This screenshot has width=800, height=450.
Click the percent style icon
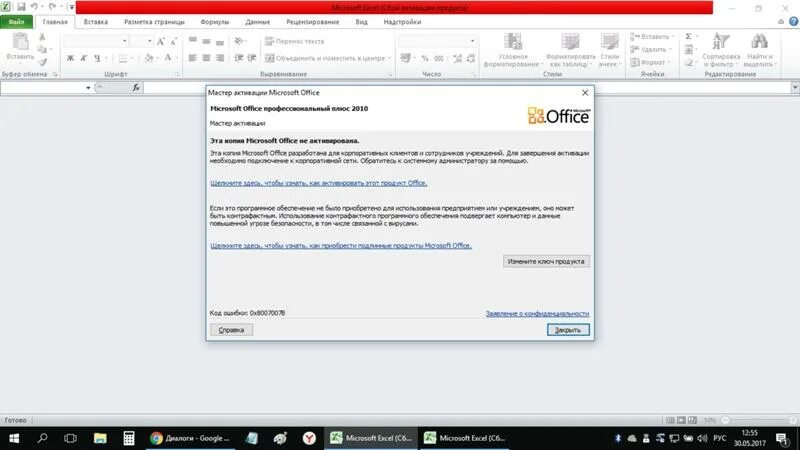tap(424, 58)
